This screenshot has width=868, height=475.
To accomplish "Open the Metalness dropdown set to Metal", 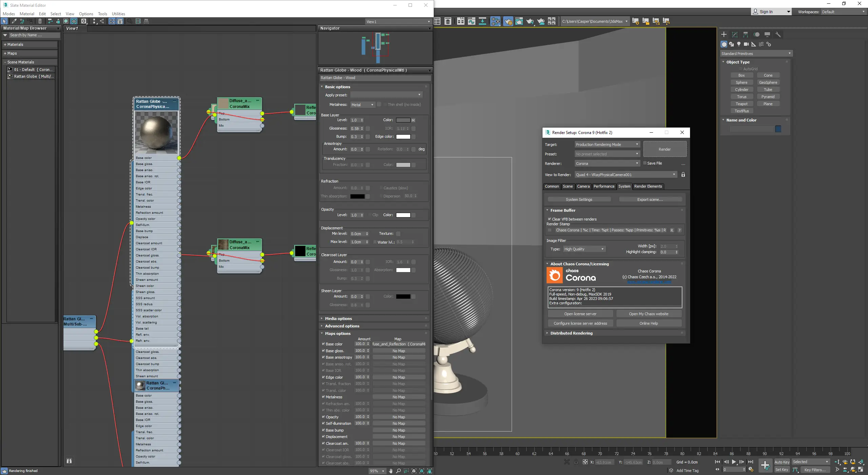I will [x=362, y=105].
